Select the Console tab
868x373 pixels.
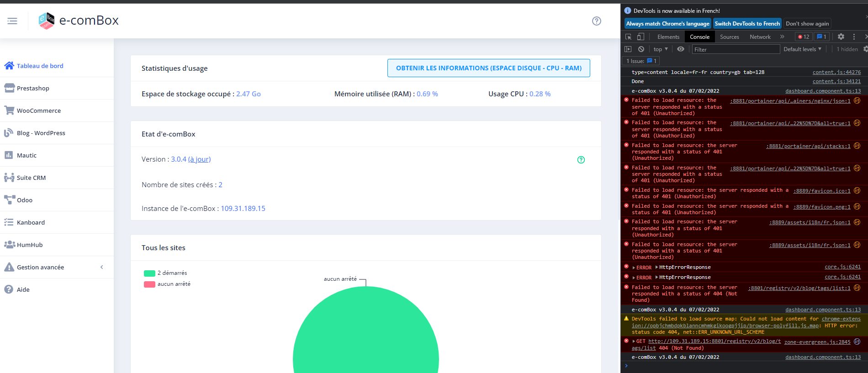699,37
